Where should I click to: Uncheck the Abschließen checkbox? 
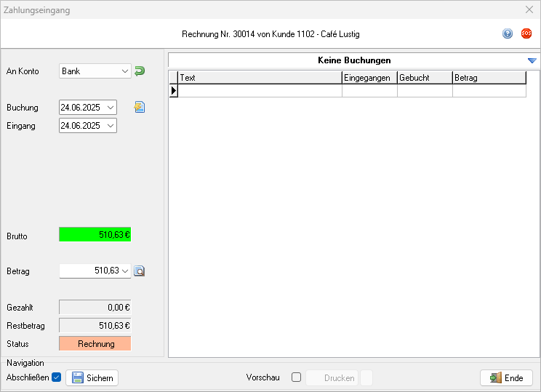click(57, 377)
